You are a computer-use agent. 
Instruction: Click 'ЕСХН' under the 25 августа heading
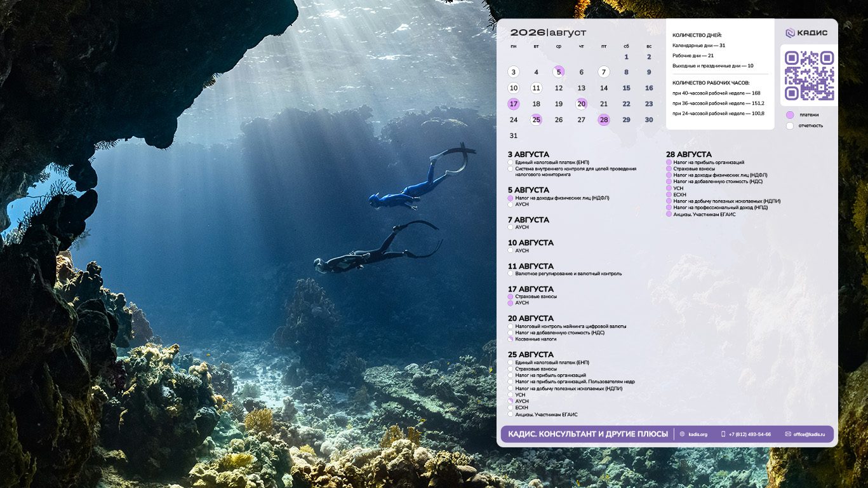522,408
